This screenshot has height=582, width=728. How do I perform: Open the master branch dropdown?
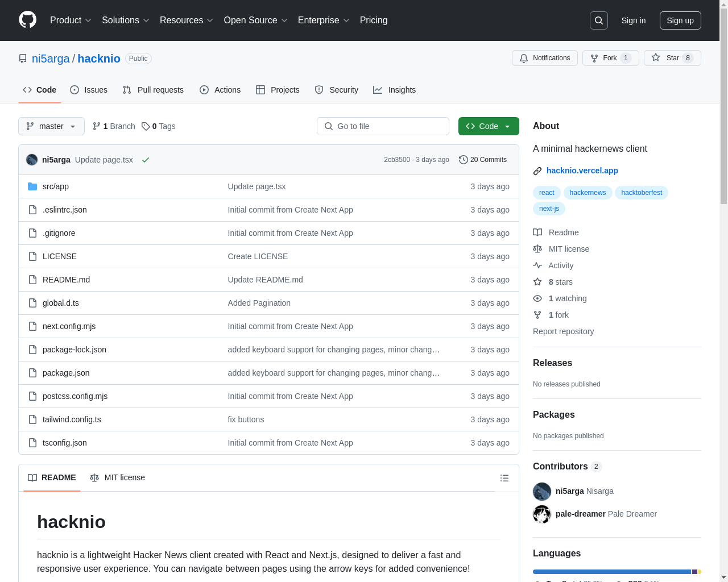[x=51, y=126]
